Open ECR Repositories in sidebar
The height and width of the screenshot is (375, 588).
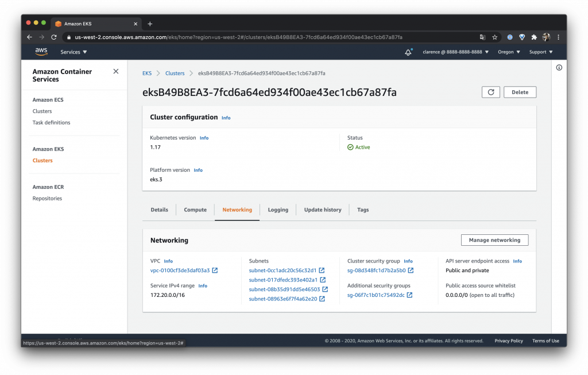(x=47, y=198)
